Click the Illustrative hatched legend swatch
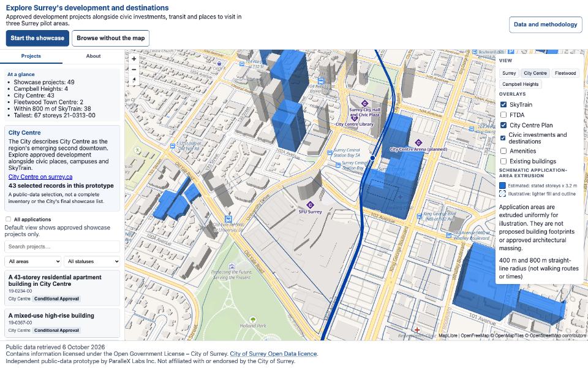This screenshot has width=588, height=368. pos(502,194)
